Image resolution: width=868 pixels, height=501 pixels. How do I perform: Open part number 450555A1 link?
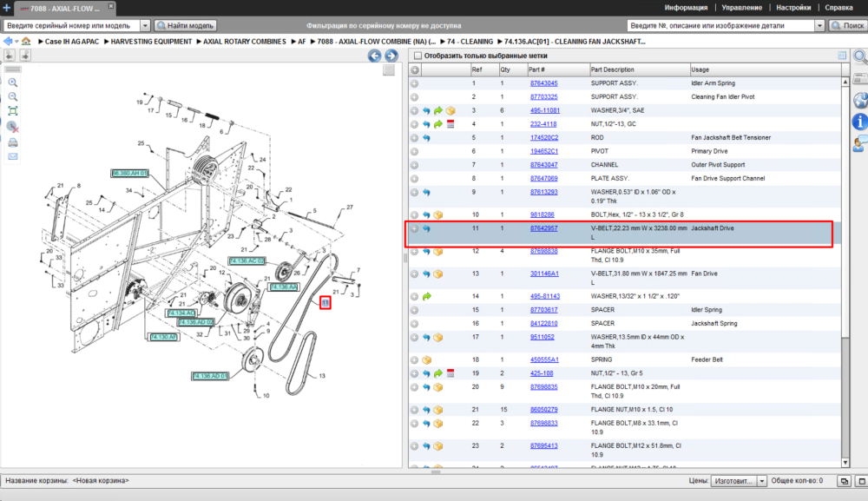tap(544, 359)
